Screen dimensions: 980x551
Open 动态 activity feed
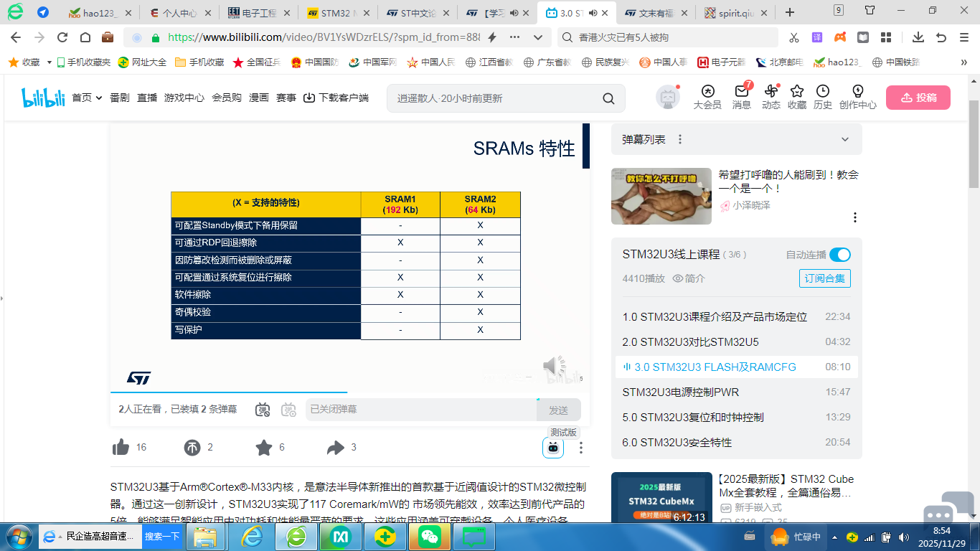click(771, 98)
